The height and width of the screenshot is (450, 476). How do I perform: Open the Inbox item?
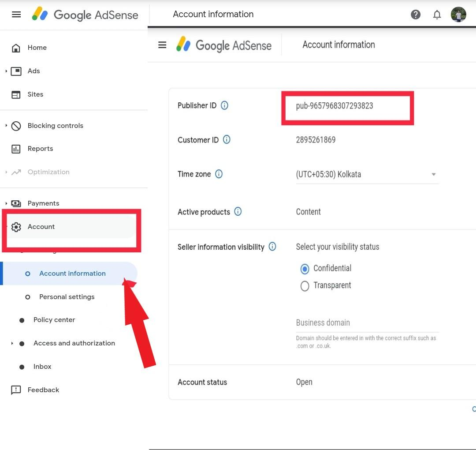pyautogui.click(x=42, y=367)
